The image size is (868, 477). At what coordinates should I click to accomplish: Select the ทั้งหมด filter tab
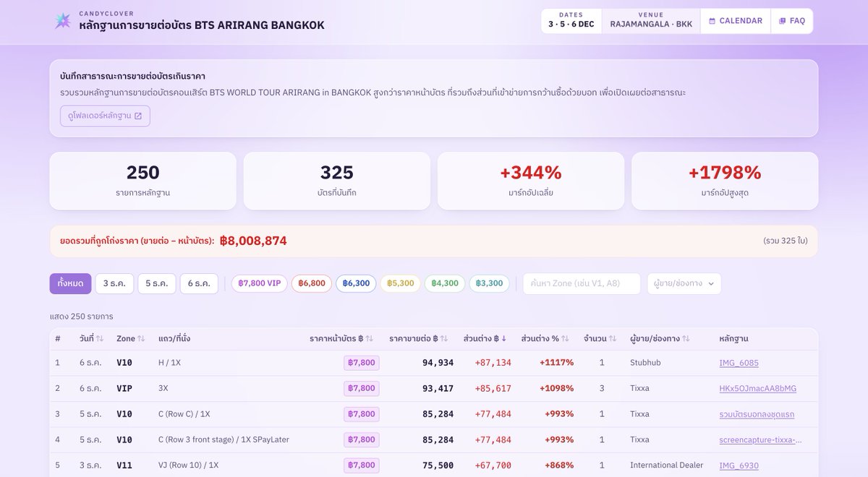pyautogui.click(x=70, y=283)
